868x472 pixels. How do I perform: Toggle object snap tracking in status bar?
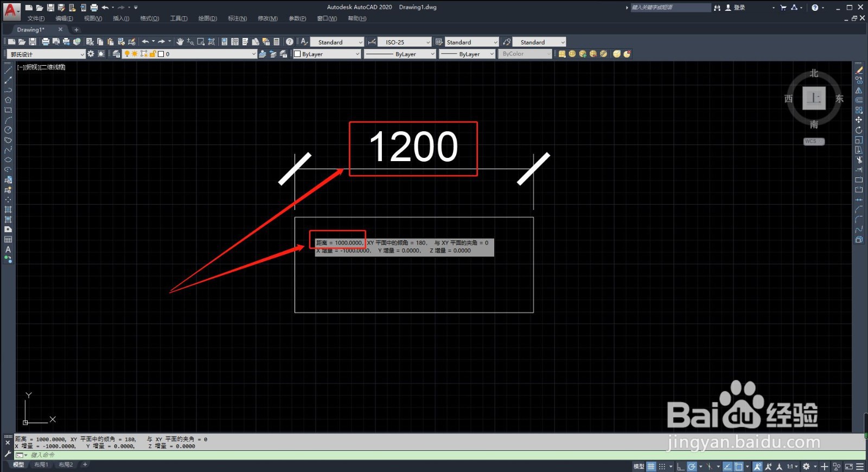[x=727, y=467]
